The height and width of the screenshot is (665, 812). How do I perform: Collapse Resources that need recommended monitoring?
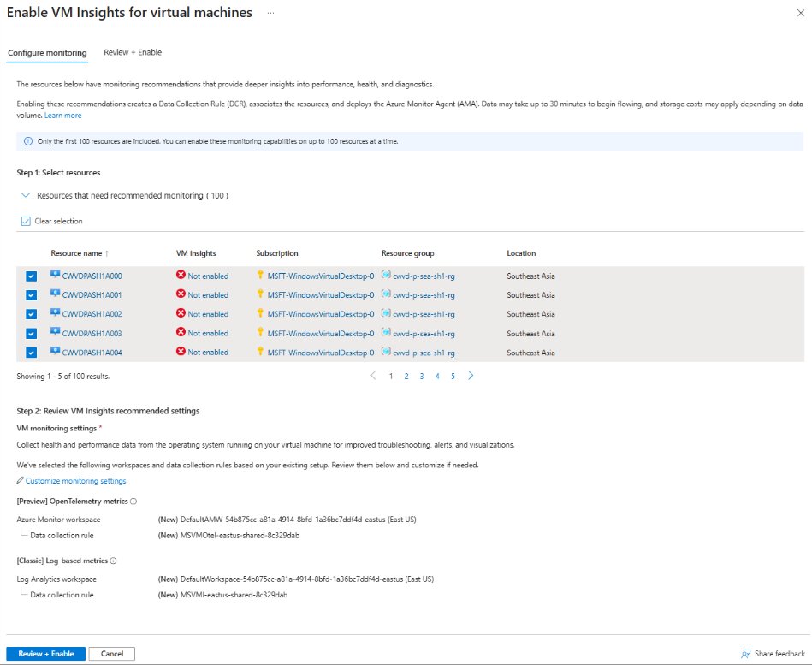[26, 195]
